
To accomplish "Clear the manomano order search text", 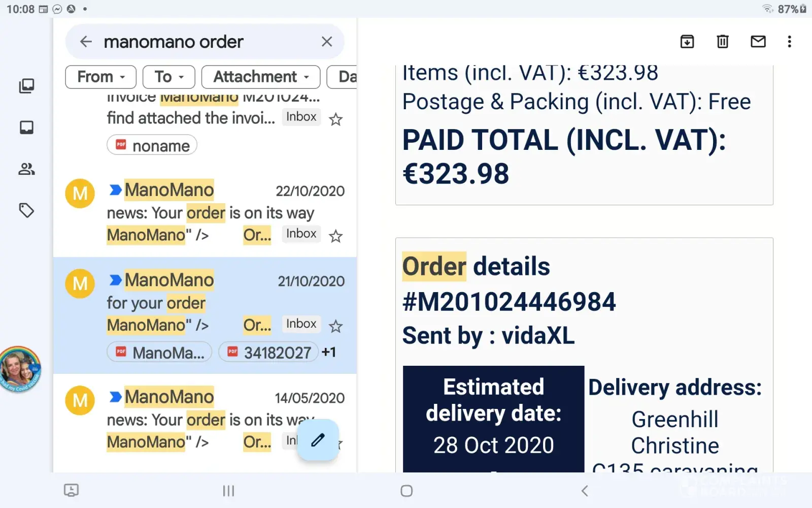I will pyautogui.click(x=327, y=42).
